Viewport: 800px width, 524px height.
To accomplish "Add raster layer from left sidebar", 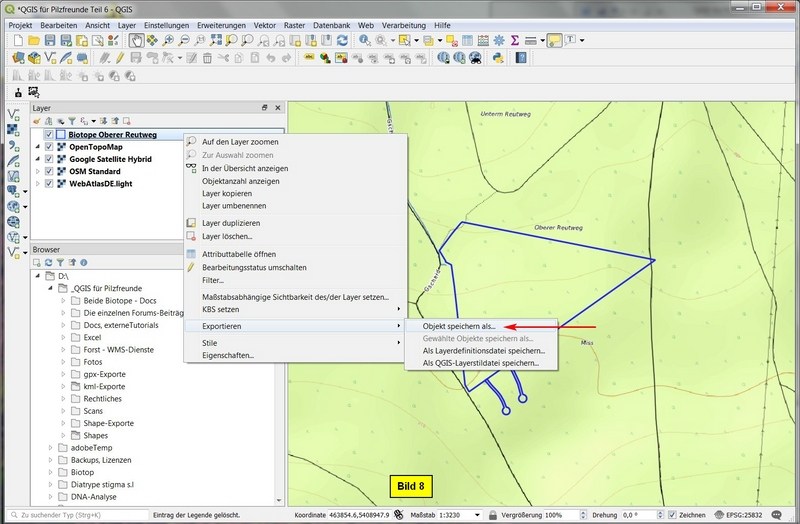I will (14, 131).
